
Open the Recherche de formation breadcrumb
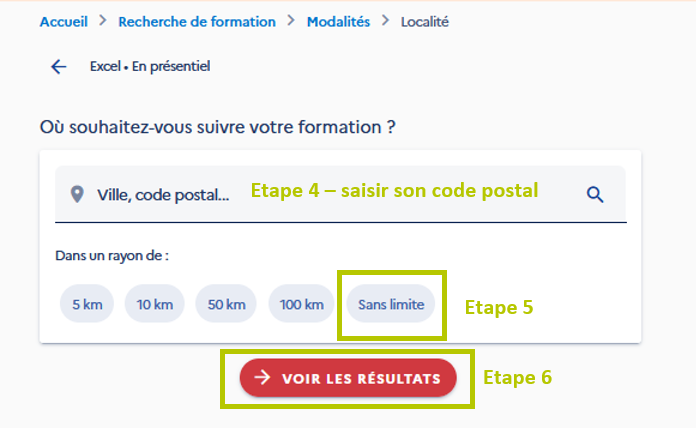(197, 21)
